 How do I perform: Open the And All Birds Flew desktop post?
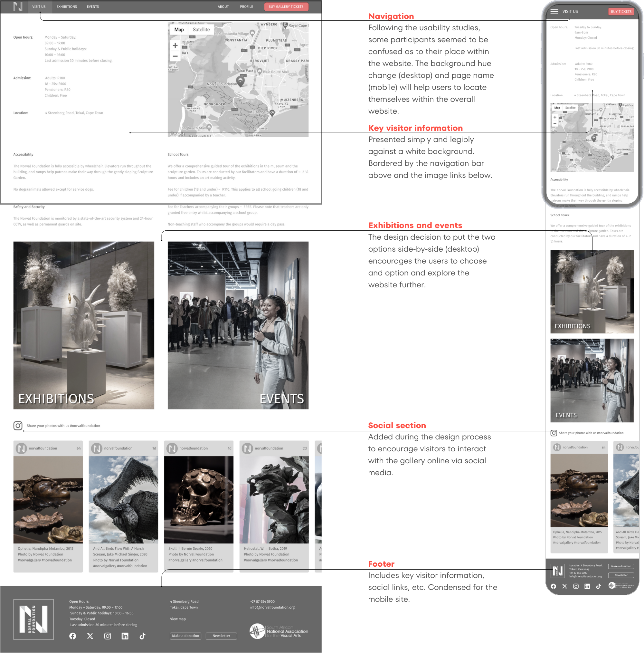coord(123,500)
